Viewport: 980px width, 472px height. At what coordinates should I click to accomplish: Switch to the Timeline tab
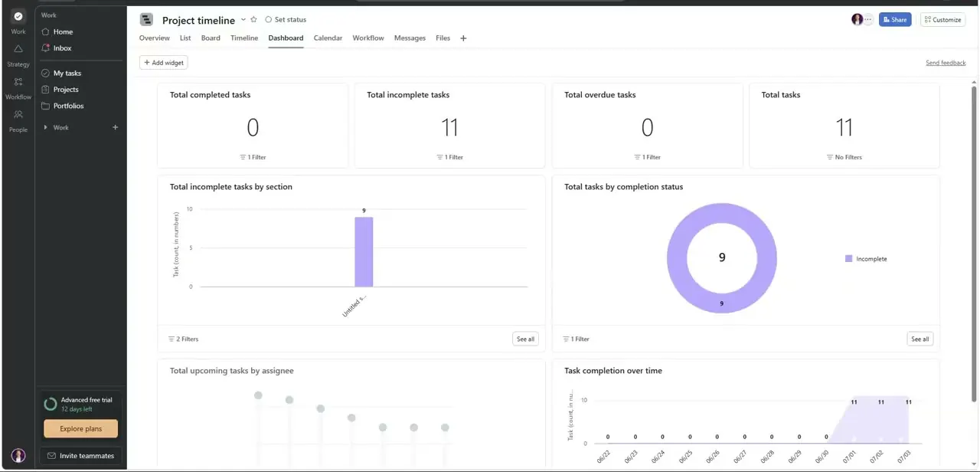(x=244, y=38)
